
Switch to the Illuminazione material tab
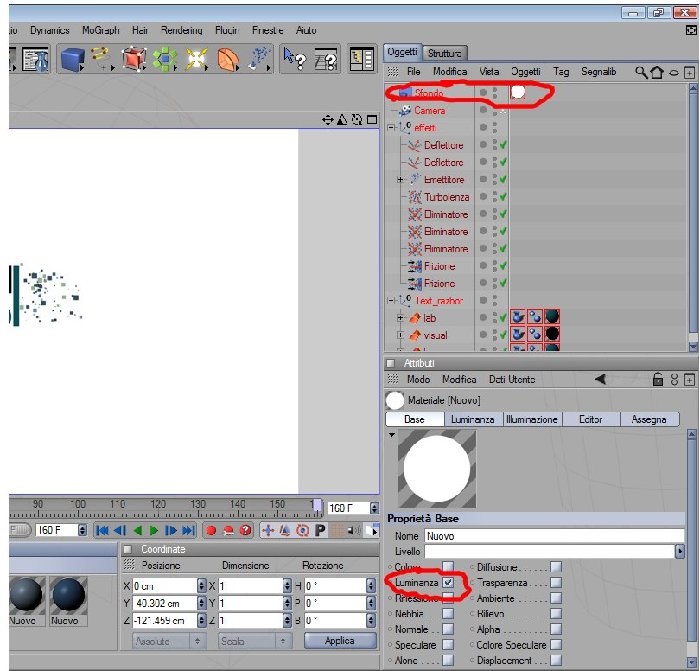coord(532,419)
